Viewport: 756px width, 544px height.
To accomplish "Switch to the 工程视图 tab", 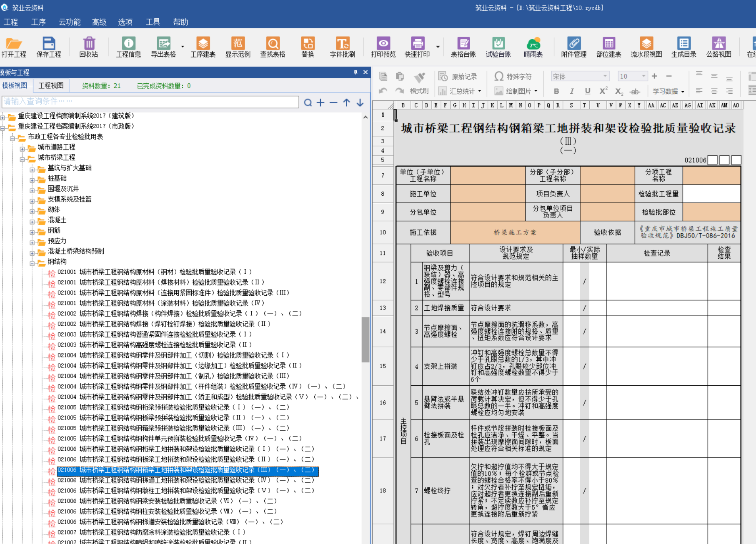I will pyautogui.click(x=51, y=85).
